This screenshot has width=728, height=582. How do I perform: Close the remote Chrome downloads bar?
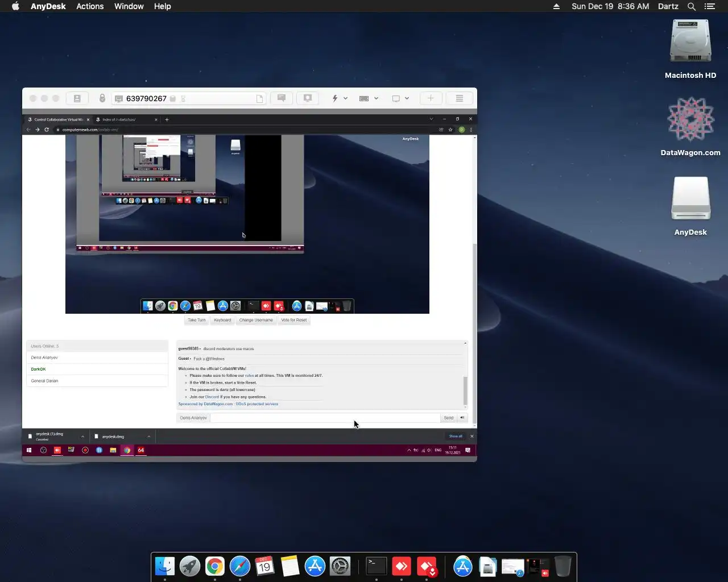pos(471,436)
